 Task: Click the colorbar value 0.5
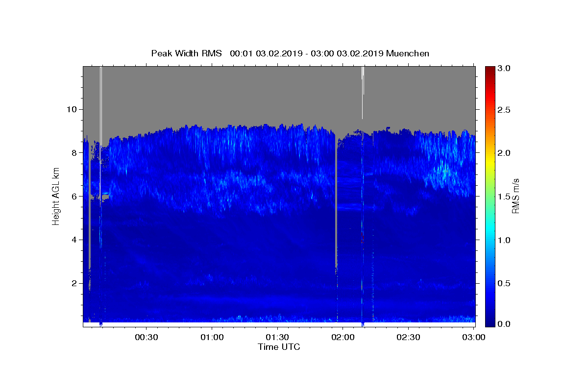pyautogui.click(x=504, y=283)
